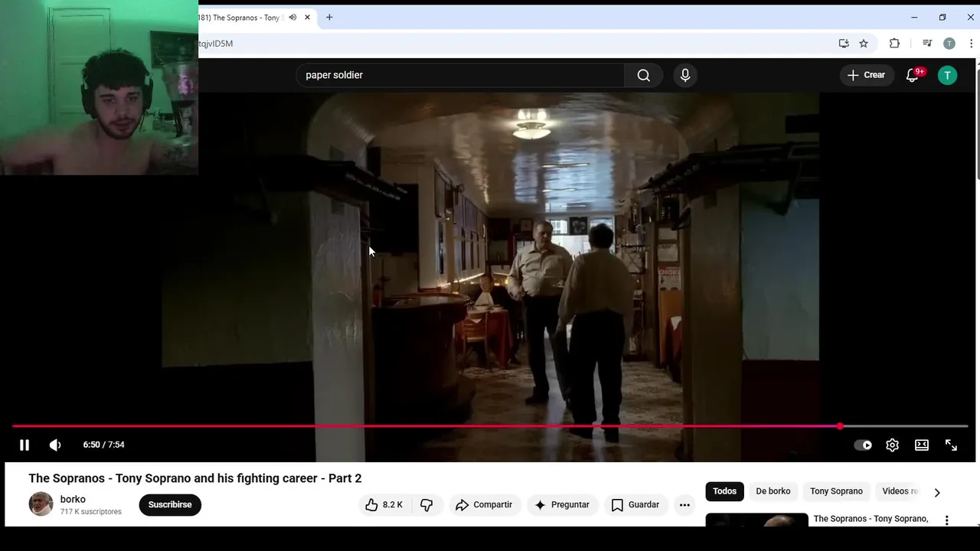980x551 pixels.
Task: Install app icon in address bar
Action: pyautogui.click(x=844, y=44)
